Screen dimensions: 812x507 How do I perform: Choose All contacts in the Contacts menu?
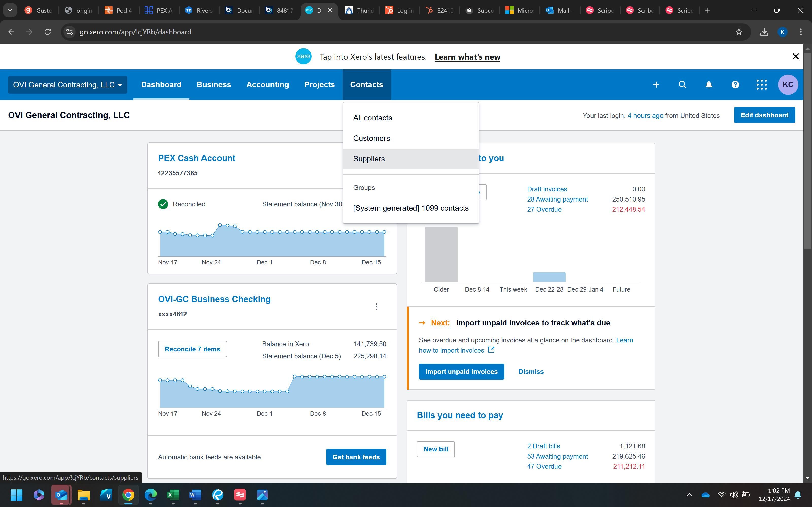click(373, 118)
